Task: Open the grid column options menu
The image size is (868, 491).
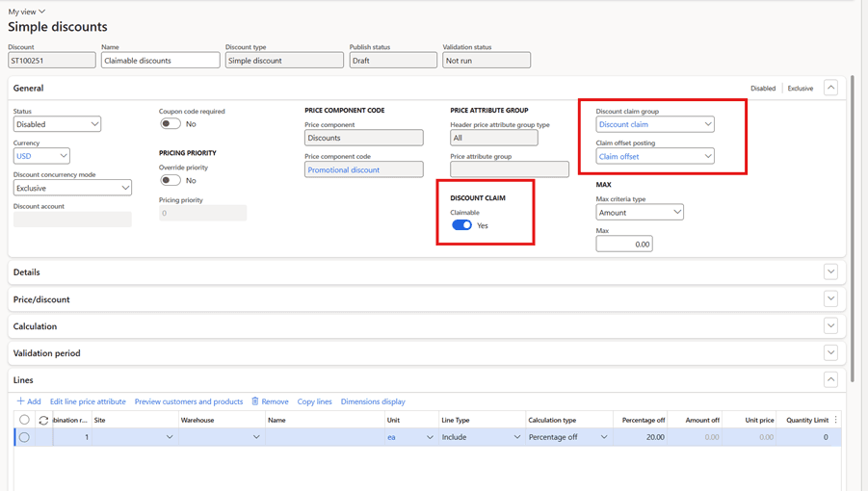Action: tap(836, 420)
